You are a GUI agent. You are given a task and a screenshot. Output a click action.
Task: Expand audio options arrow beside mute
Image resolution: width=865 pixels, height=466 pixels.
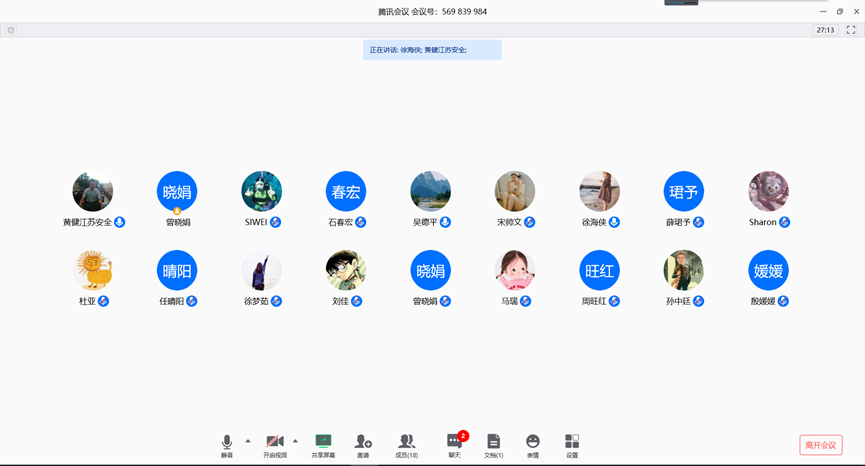tap(248, 441)
